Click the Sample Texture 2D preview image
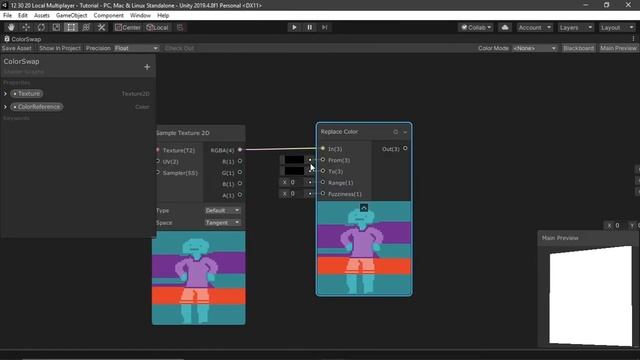This screenshot has height=360, width=640. click(x=199, y=278)
